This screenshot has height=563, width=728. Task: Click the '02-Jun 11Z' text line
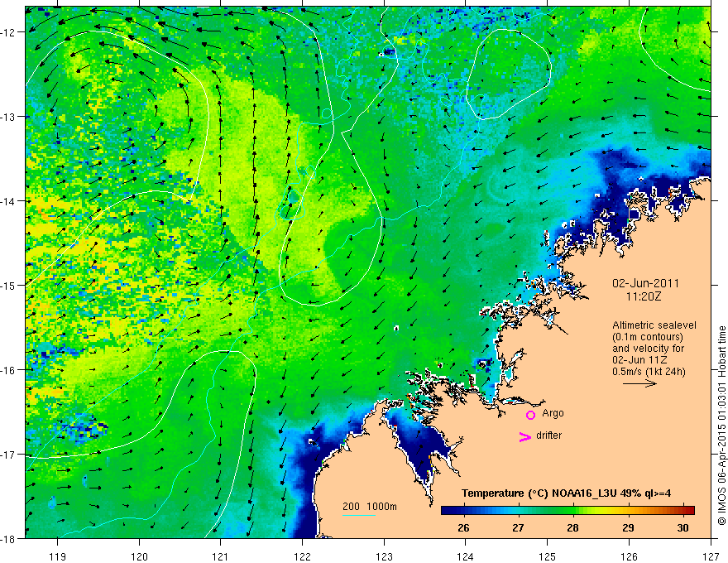click(x=641, y=360)
